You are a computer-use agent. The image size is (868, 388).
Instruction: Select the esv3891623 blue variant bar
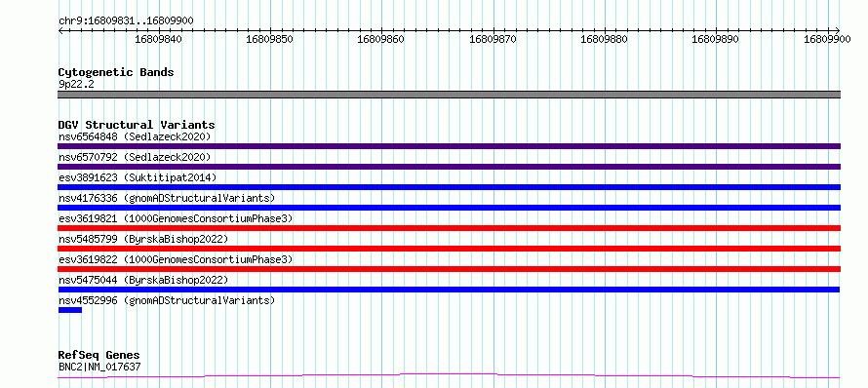click(449, 187)
